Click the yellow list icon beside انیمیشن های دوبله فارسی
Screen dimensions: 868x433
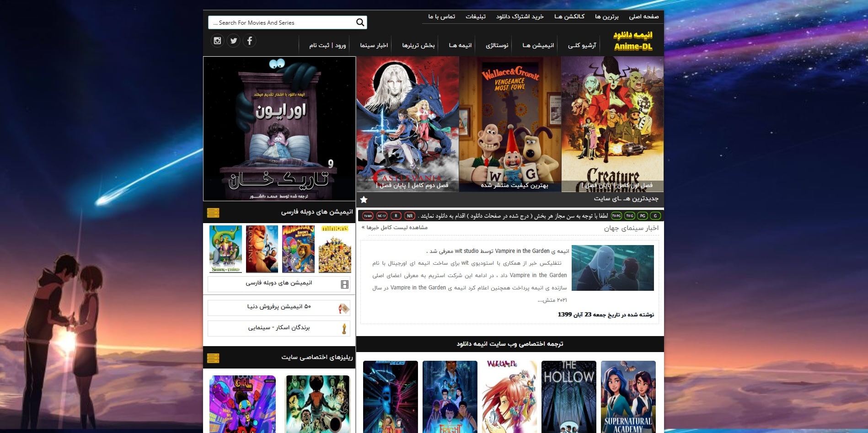[x=213, y=213]
